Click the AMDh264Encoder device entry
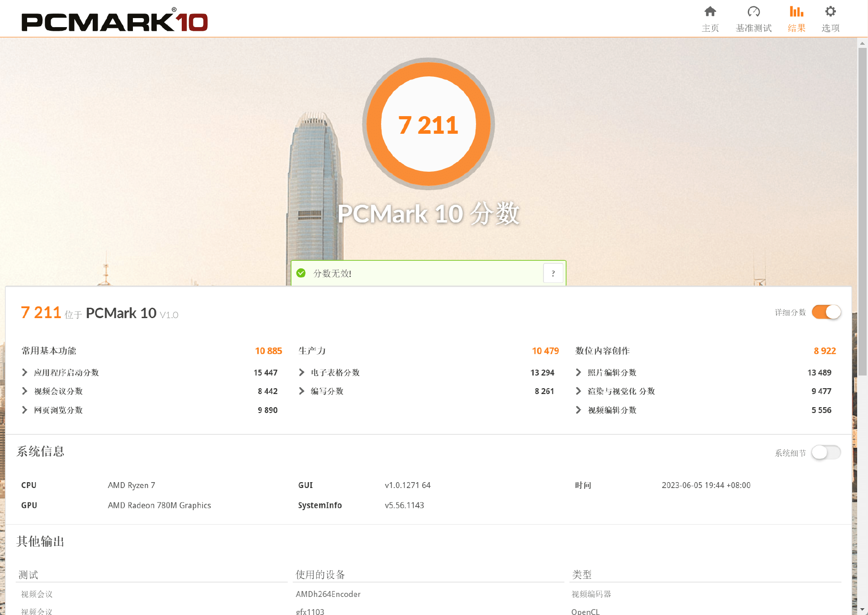Image resolution: width=868 pixels, height=615 pixels. click(328, 594)
